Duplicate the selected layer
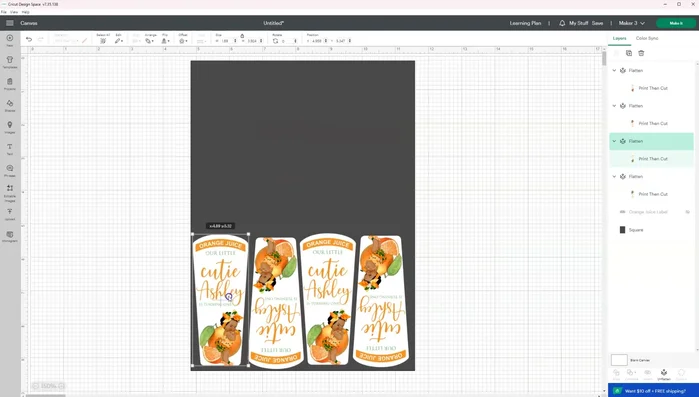The image size is (699, 397). pyautogui.click(x=629, y=53)
